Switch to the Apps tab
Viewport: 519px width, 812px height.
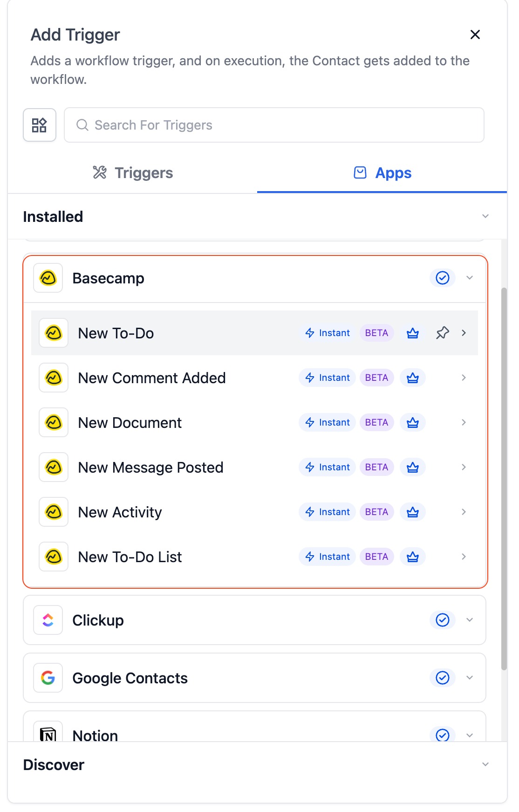tap(382, 173)
